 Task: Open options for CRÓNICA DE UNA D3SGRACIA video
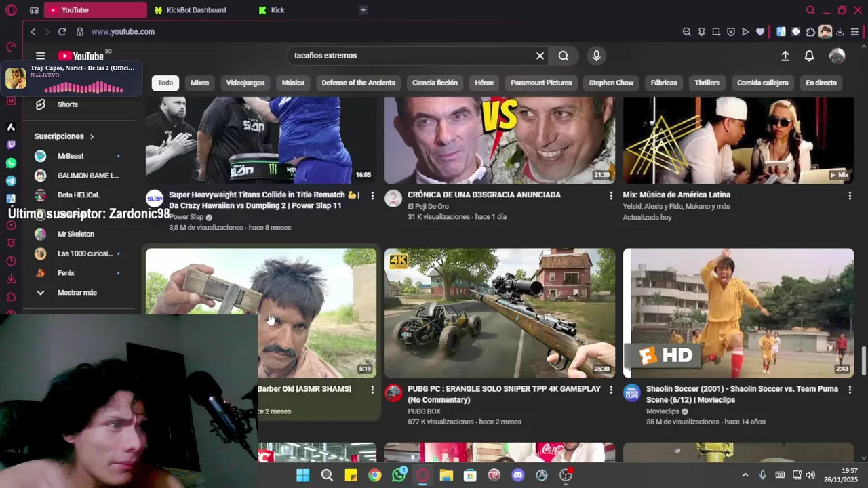[610, 195]
